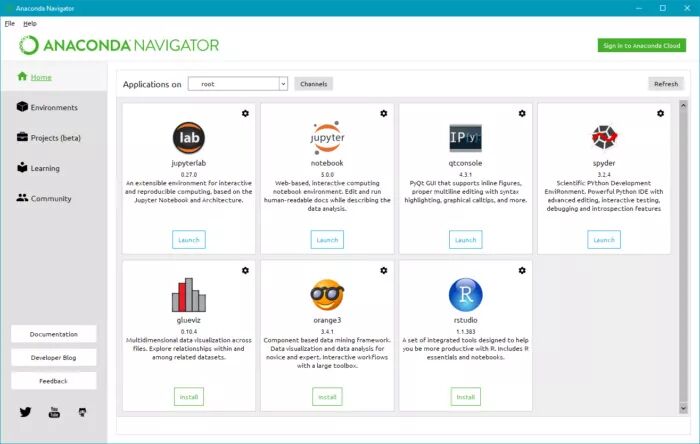Click the IPython qtconsole logo

[x=466, y=138]
